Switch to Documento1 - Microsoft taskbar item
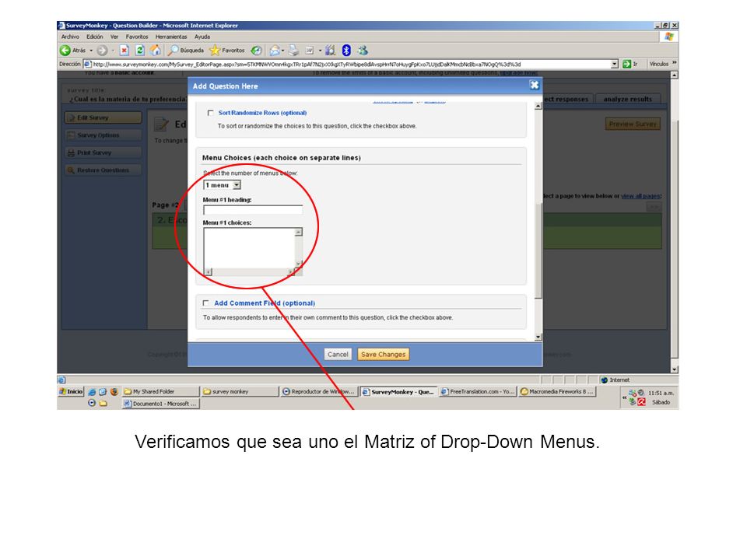Viewport: 747px width, 560px height. (x=160, y=404)
